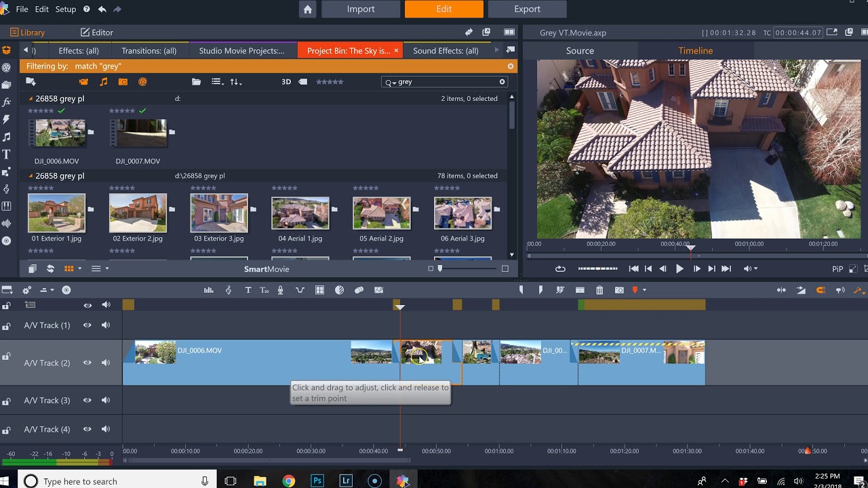Click the Title T timeline tool
Screen dimensions: 868x488
click(248, 290)
